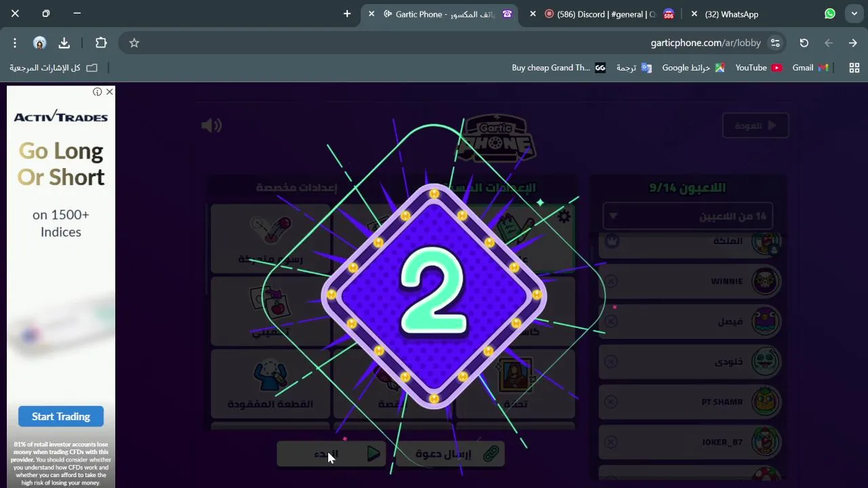Open the tab search dropdown
The image size is (868, 488).
[854, 14]
